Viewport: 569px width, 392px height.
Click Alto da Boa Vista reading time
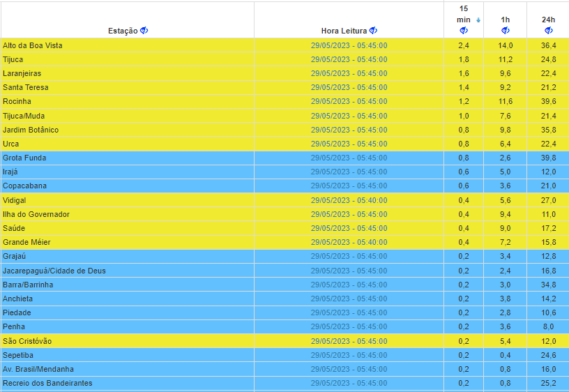[349, 45]
